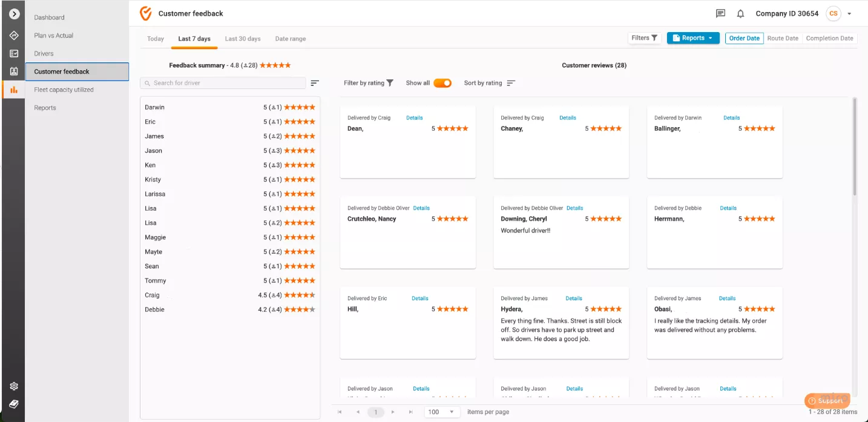868x422 pixels.
Task: Open Details link on Herrmann review
Action: click(x=728, y=208)
